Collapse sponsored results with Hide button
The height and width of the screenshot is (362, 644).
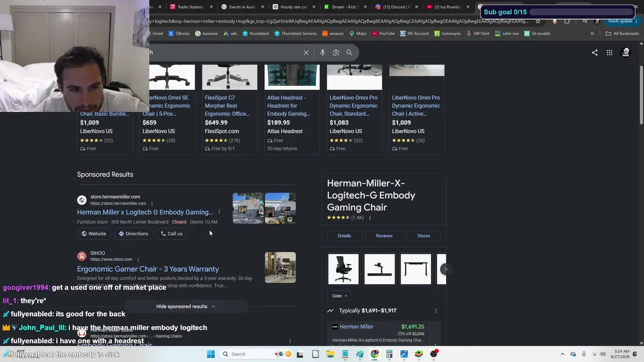(186, 306)
